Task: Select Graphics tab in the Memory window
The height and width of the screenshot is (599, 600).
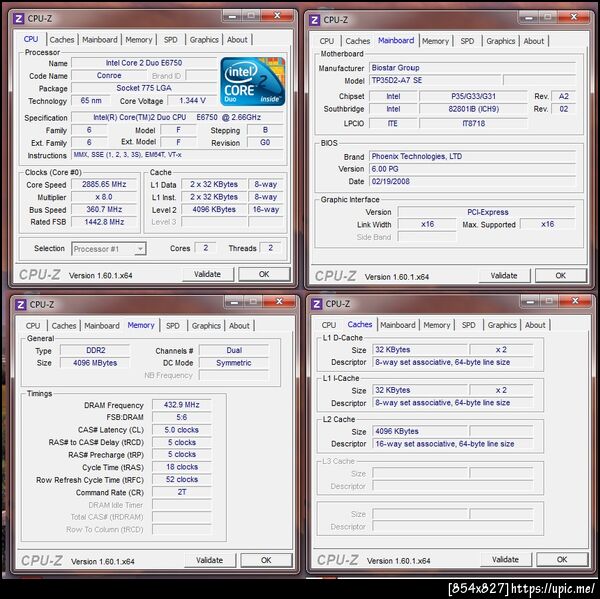Action: point(206,326)
